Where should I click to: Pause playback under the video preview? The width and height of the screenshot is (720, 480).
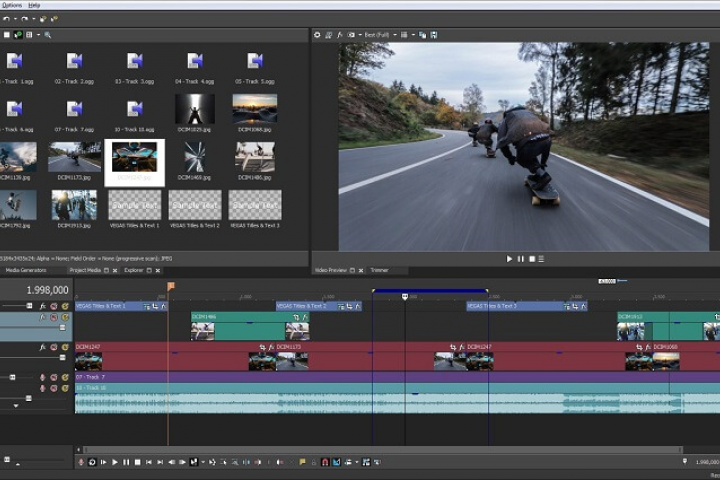click(x=520, y=259)
